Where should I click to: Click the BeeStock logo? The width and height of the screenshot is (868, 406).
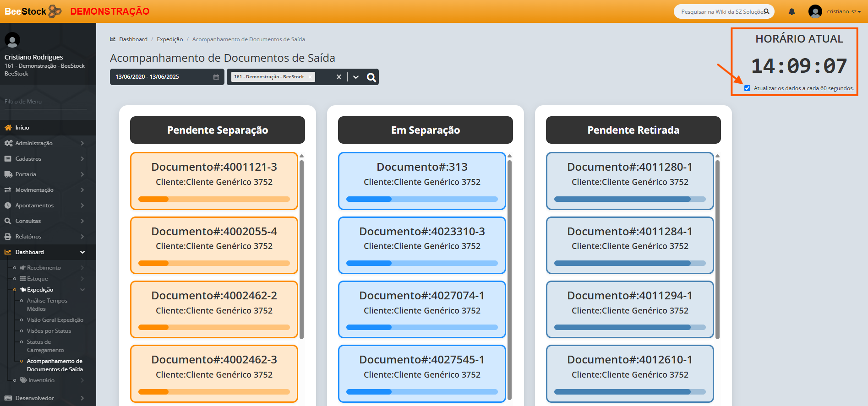[33, 11]
